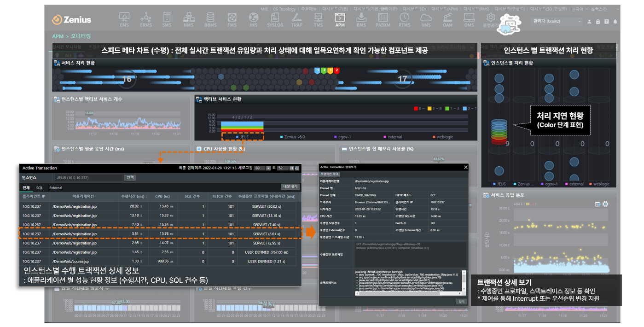Switch to External tab in Active Transaction
The width and height of the screenshot is (644, 327).
point(56,188)
